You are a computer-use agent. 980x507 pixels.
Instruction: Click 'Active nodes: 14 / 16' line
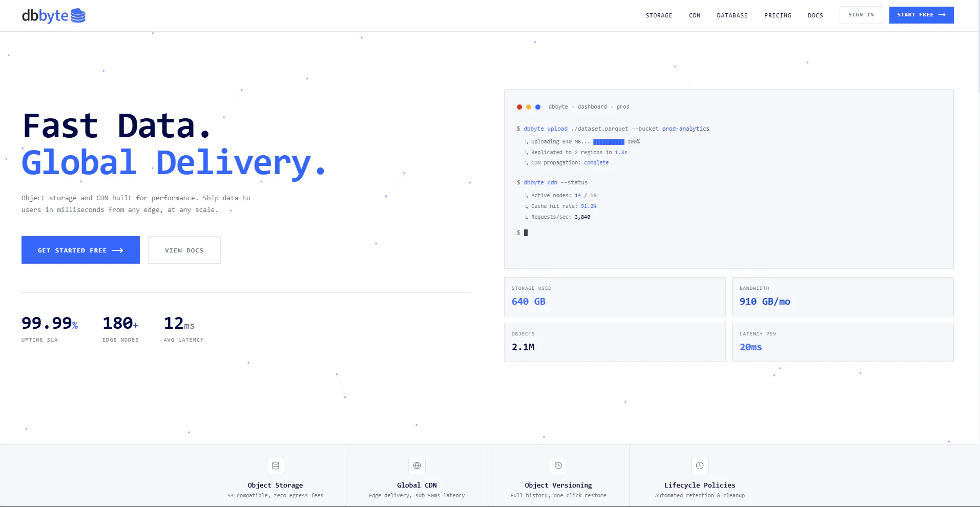561,195
